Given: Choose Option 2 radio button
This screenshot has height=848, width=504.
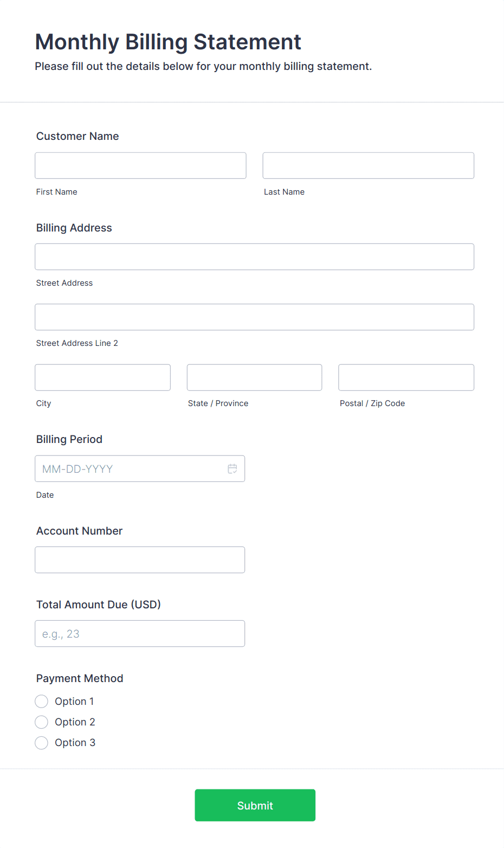Looking at the screenshot, I should pos(42,722).
